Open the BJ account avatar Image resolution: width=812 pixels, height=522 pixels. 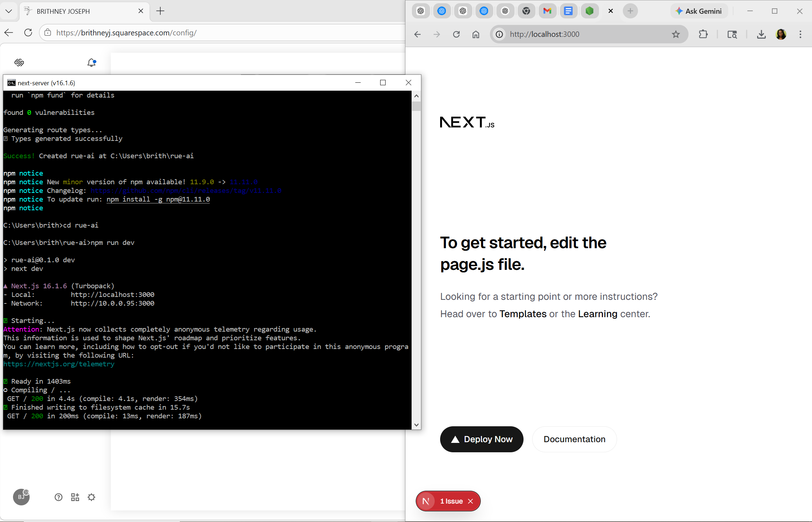21,497
